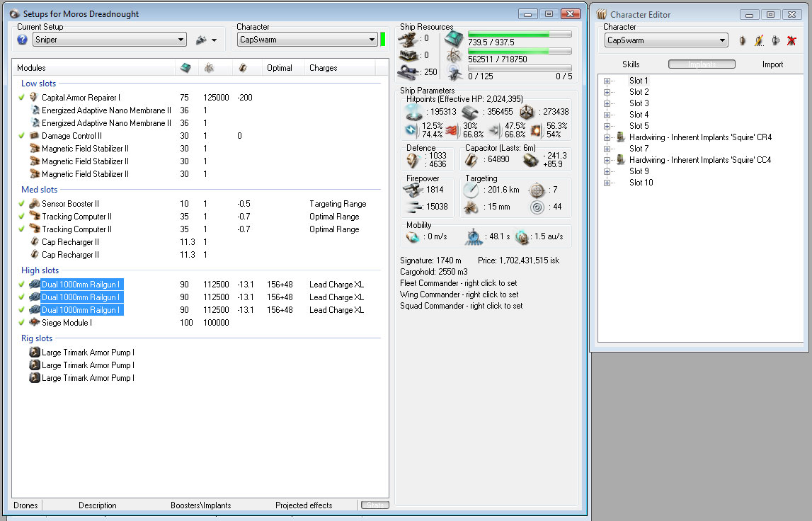
Task: Click the green status indicator beside Character dropdown
Action: tap(383, 40)
